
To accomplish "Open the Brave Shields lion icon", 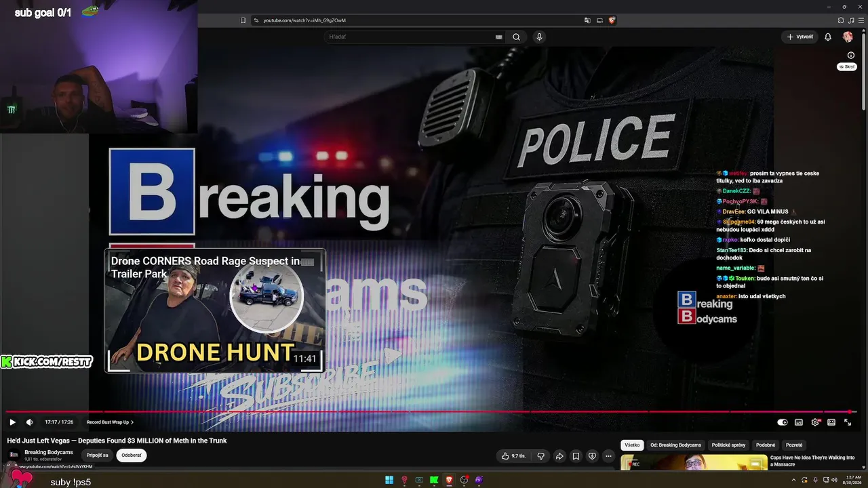I will click(612, 20).
